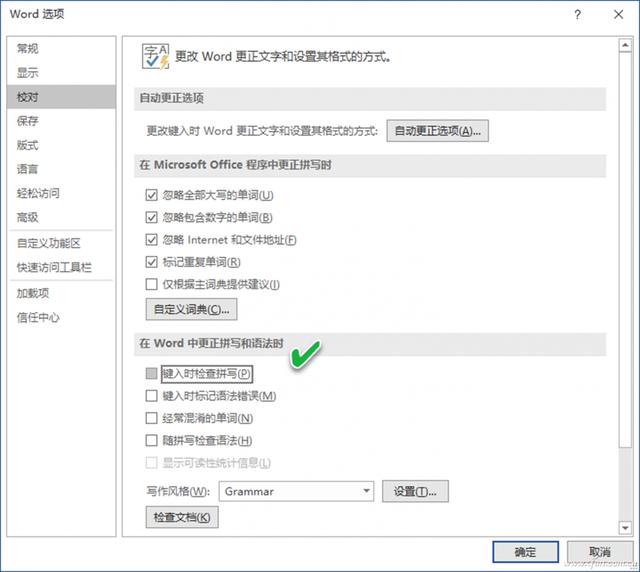Enable 键入时标记语法错误(M)
Viewport: 640px width, 572px height.
(x=151, y=396)
